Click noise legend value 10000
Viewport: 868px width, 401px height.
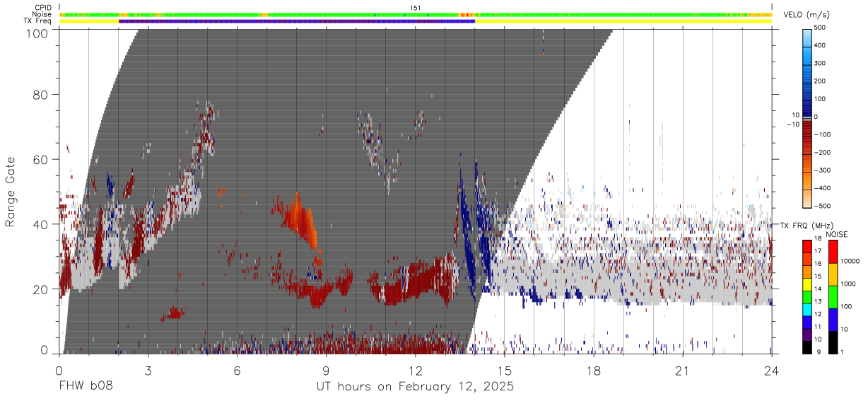[850, 261]
